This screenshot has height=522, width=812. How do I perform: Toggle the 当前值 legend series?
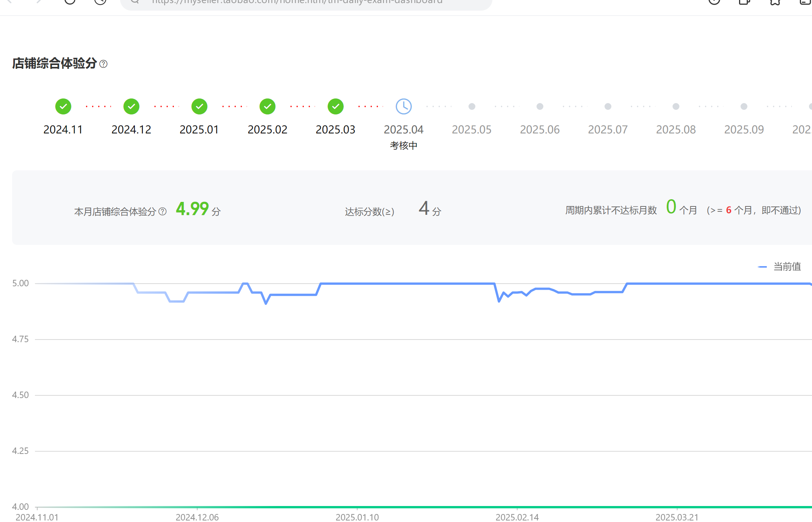(x=787, y=267)
